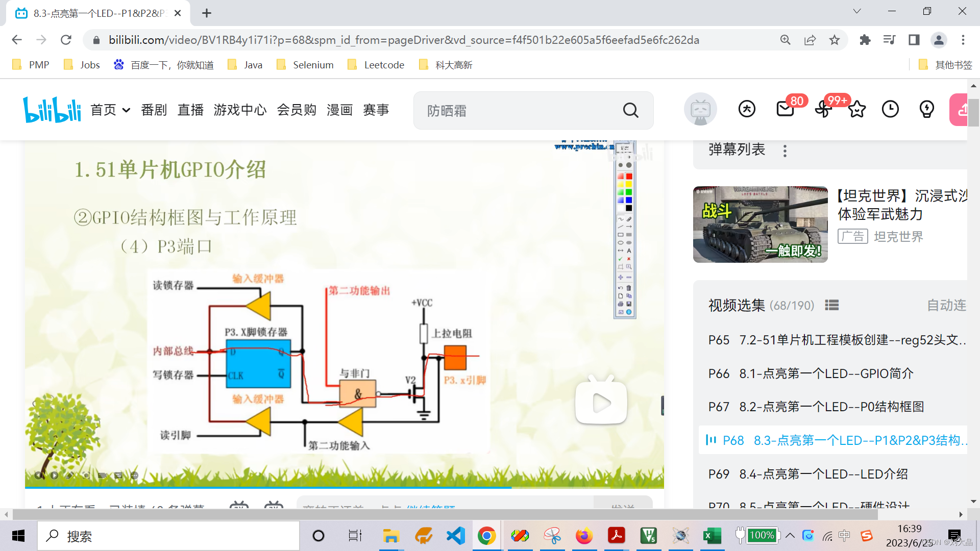Open the favorites star icon in header
Viewport: 980px width, 551px height.
tap(857, 109)
